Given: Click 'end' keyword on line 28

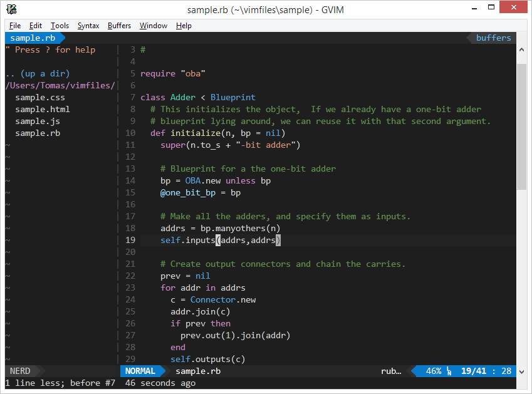Looking at the screenshot, I should [x=178, y=348].
